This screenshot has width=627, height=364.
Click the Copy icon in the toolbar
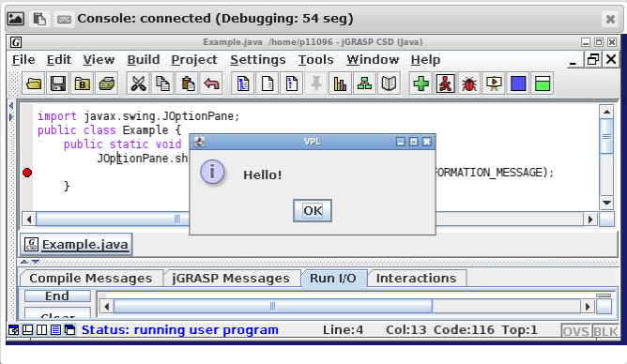point(162,83)
